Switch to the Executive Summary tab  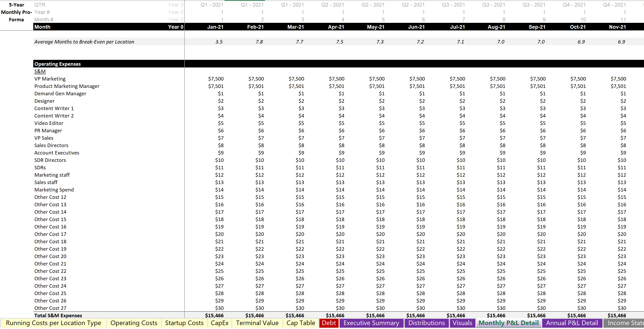[371, 323]
